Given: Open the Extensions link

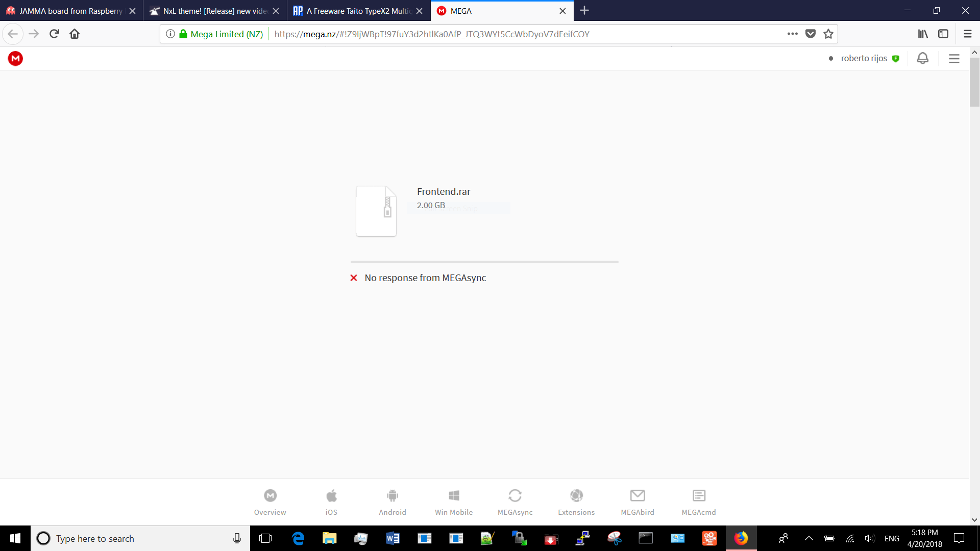Looking at the screenshot, I should [576, 503].
